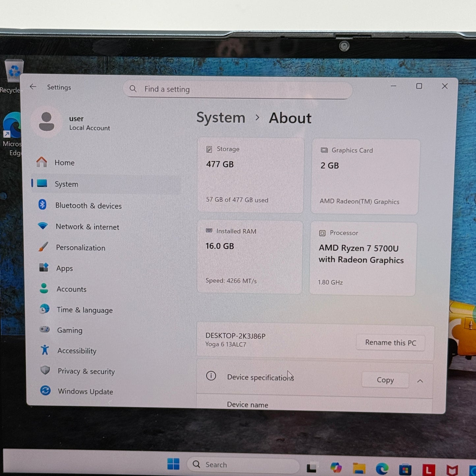Viewport: 476px width, 476px height.
Task: Click the Home house icon
Action: click(42, 162)
